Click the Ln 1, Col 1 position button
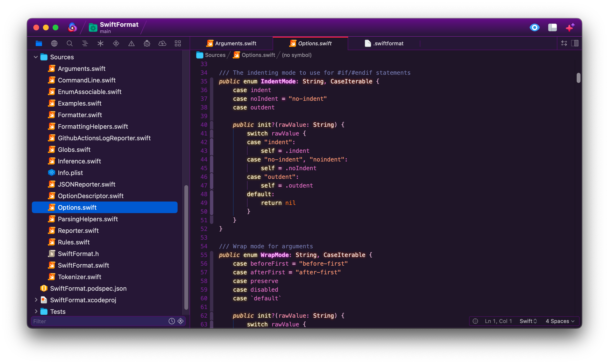609x364 pixels. (498, 321)
